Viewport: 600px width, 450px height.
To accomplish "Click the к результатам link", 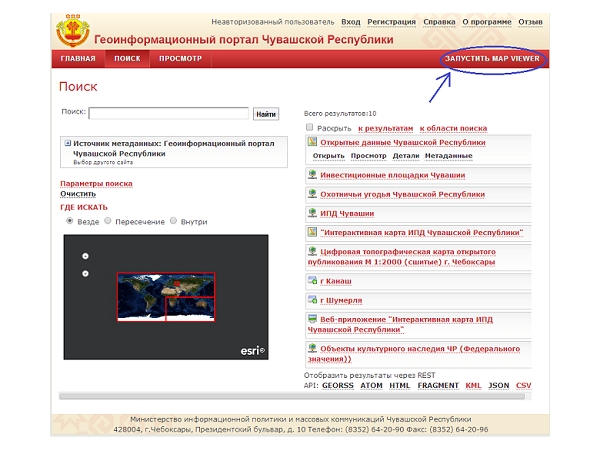I will (386, 128).
